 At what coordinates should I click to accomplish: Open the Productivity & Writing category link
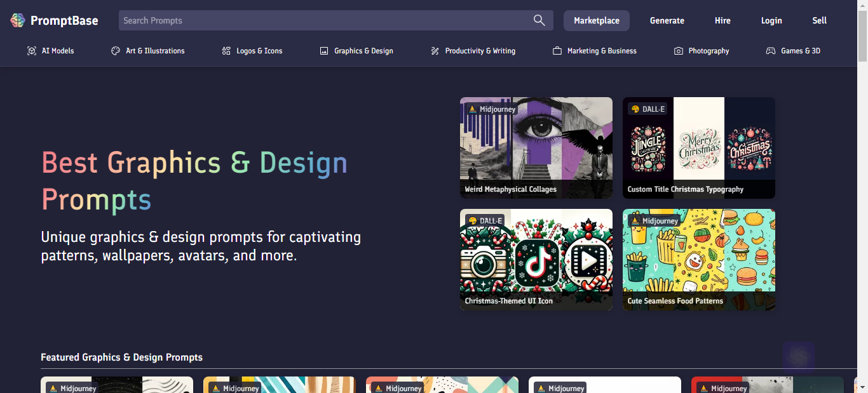(x=473, y=51)
